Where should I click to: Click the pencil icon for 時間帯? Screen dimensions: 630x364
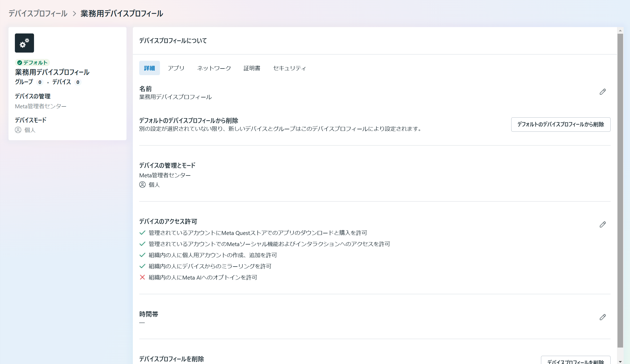(x=602, y=317)
